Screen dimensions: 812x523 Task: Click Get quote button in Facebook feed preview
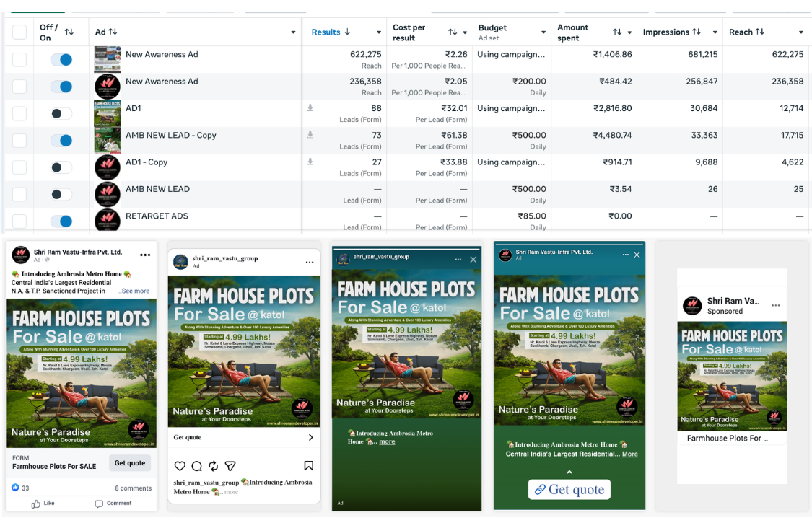(130, 463)
